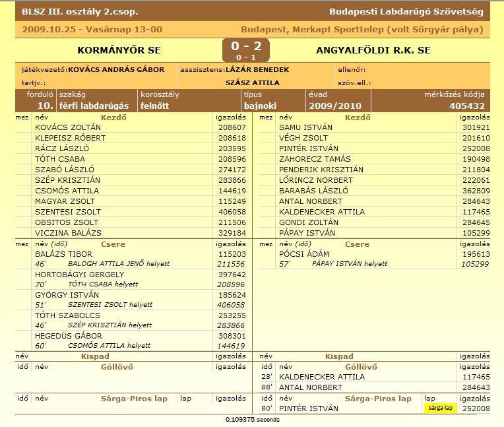This screenshot has width=504, height=427.
Task: Click the season value 2009/2010
Action: pyautogui.click(x=335, y=106)
